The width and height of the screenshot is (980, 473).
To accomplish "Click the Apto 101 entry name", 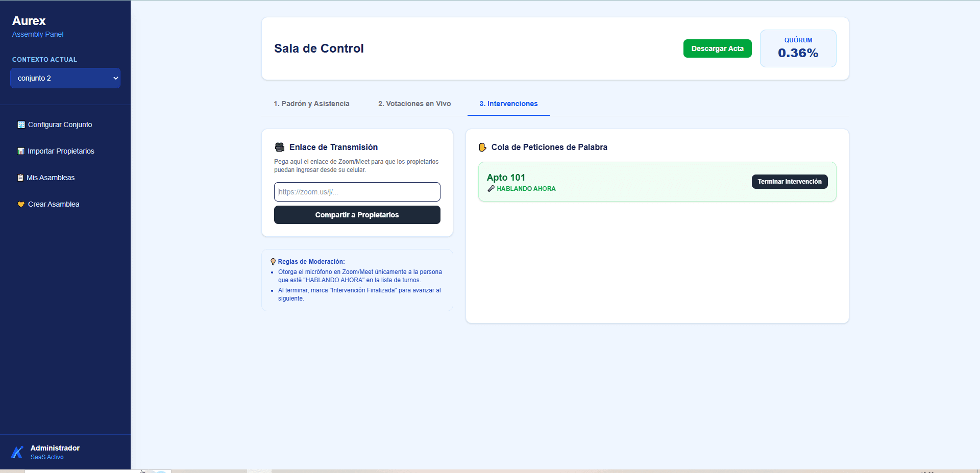I will click(x=506, y=177).
